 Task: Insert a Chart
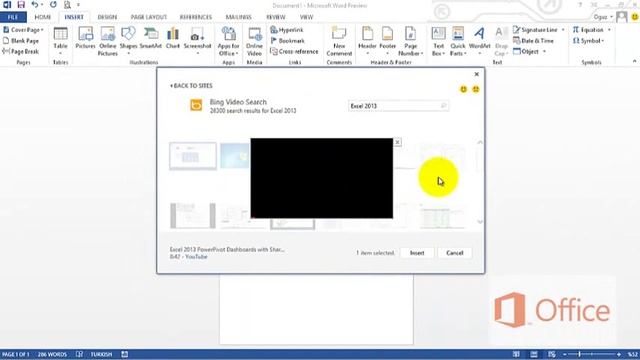pyautogui.click(x=173, y=38)
